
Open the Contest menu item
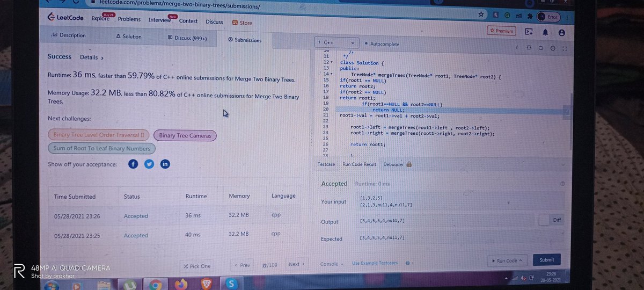pos(188,21)
